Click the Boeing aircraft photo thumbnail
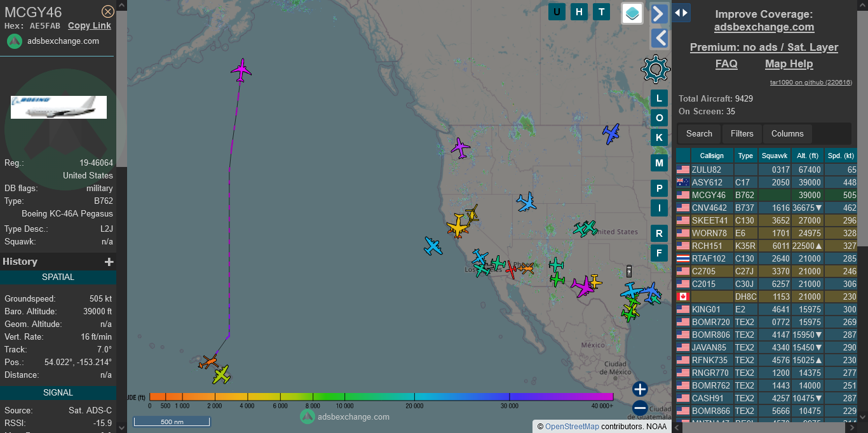 tap(58, 107)
